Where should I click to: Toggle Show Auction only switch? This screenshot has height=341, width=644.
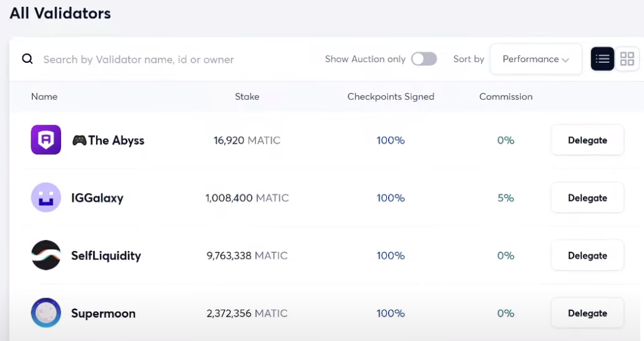[424, 58]
